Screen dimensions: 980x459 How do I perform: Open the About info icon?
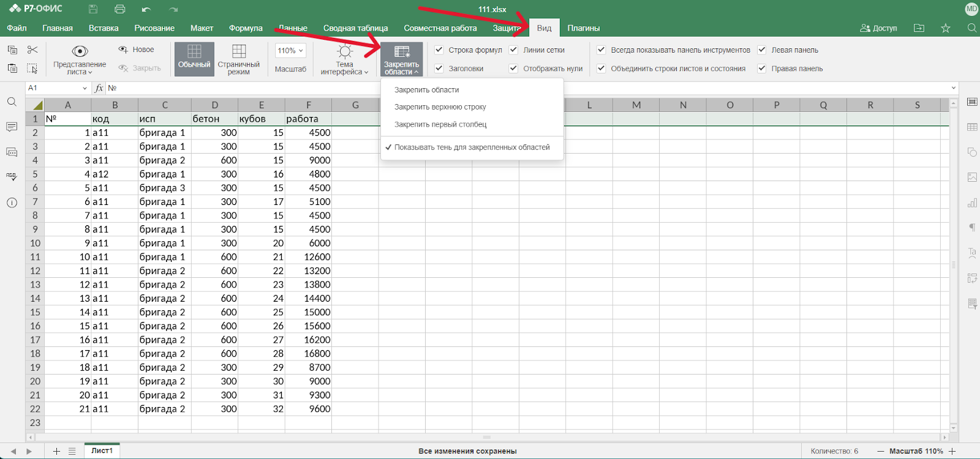[x=12, y=203]
